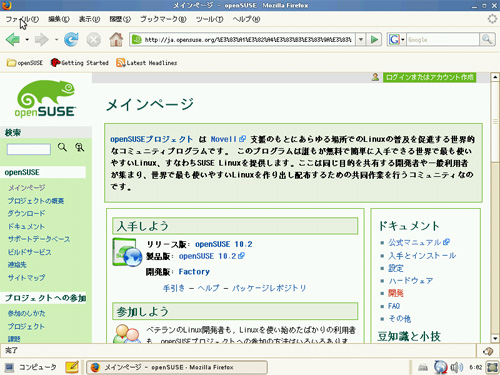Click the status bar corner icon

[488, 351]
